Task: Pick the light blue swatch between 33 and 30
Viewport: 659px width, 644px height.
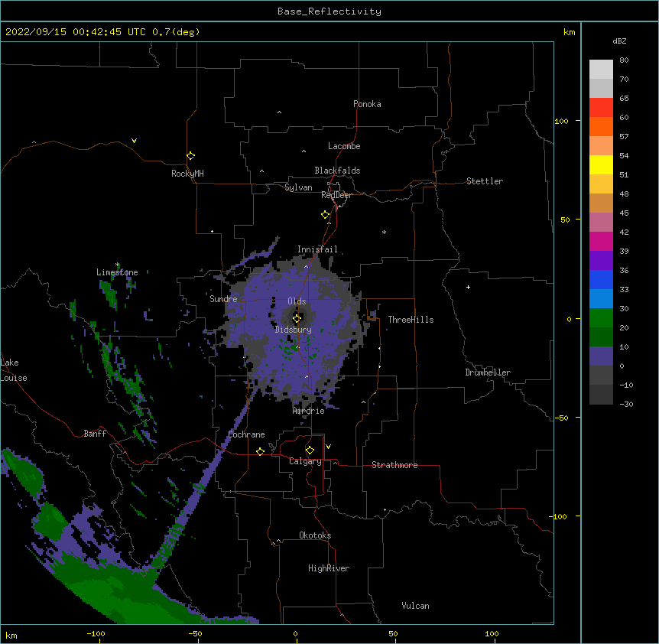Action: (x=601, y=299)
